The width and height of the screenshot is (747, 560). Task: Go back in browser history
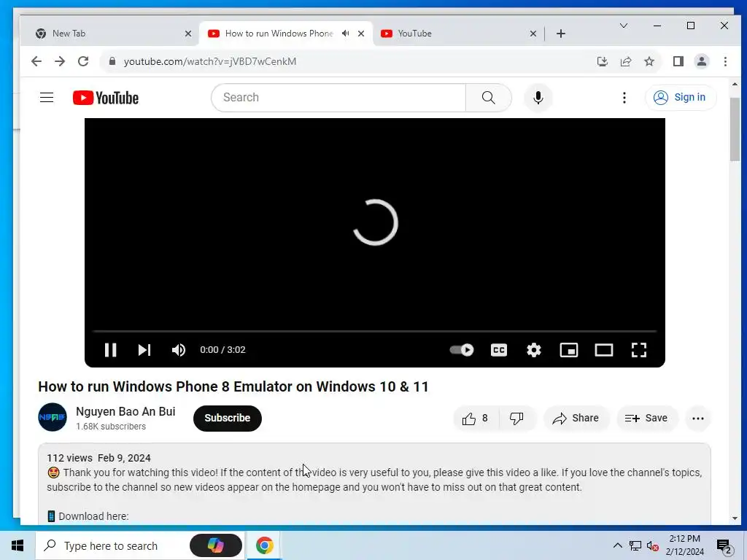tap(36, 61)
